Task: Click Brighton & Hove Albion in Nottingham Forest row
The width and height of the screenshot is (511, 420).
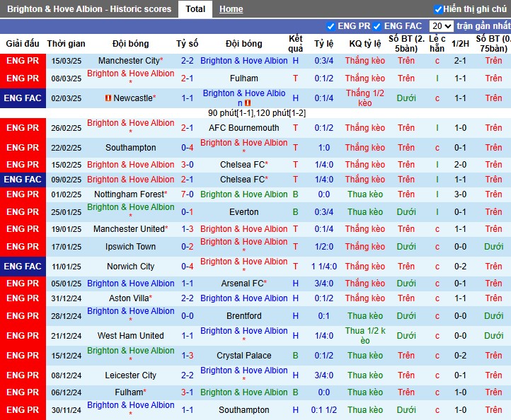Action: [243, 194]
